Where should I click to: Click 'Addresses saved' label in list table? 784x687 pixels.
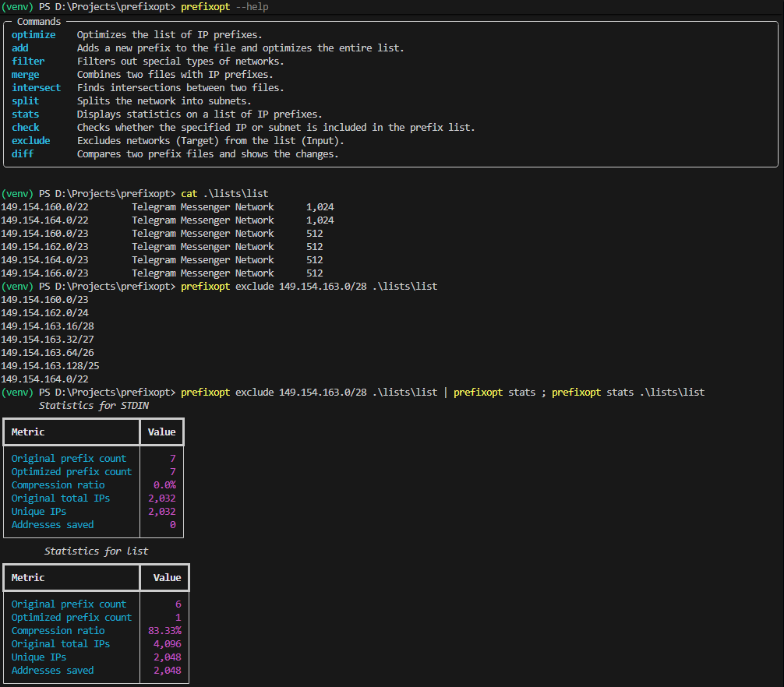[52, 671]
